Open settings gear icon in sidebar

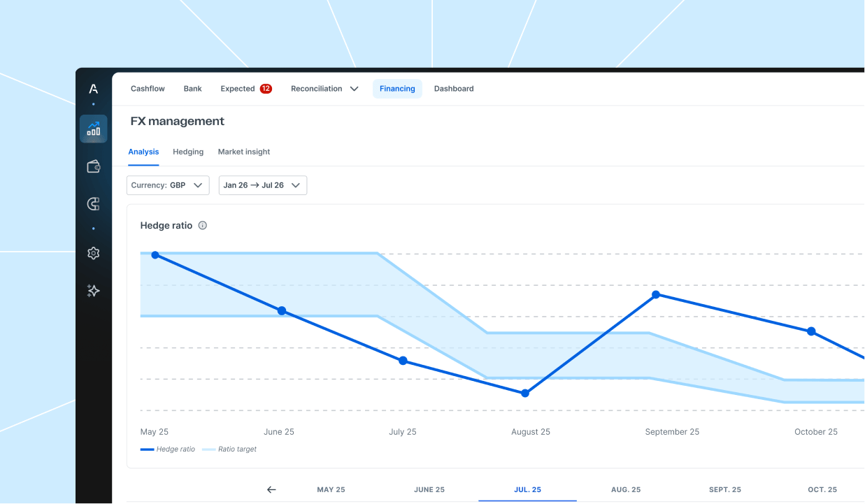pyautogui.click(x=94, y=253)
